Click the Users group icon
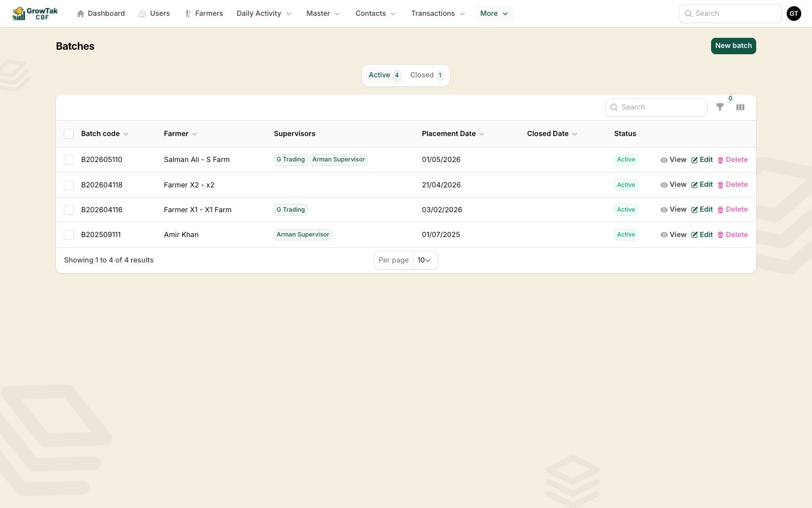 (x=143, y=14)
